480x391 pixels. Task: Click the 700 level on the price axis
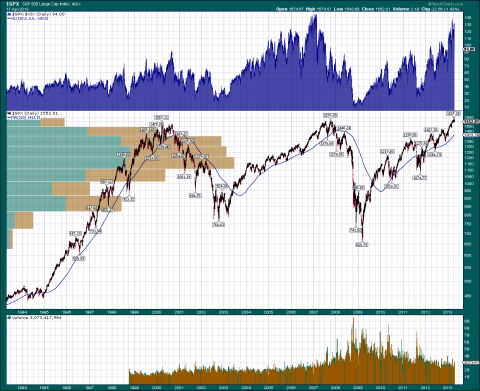point(468,234)
